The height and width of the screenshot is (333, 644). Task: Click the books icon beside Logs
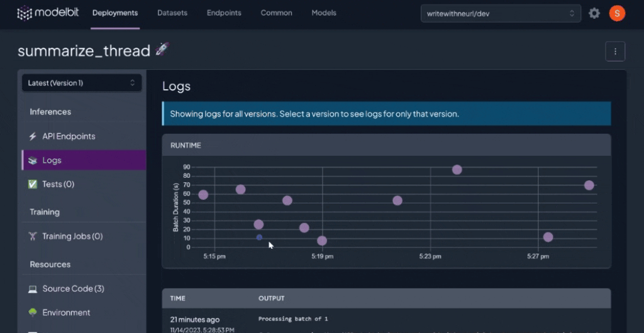click(x=33, y=160)
